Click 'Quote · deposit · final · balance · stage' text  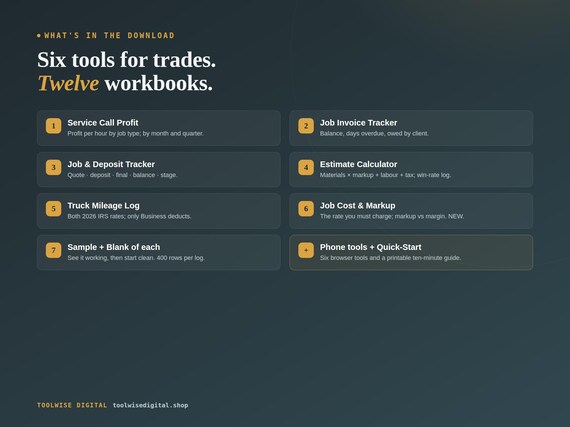(x=122, y=175)
